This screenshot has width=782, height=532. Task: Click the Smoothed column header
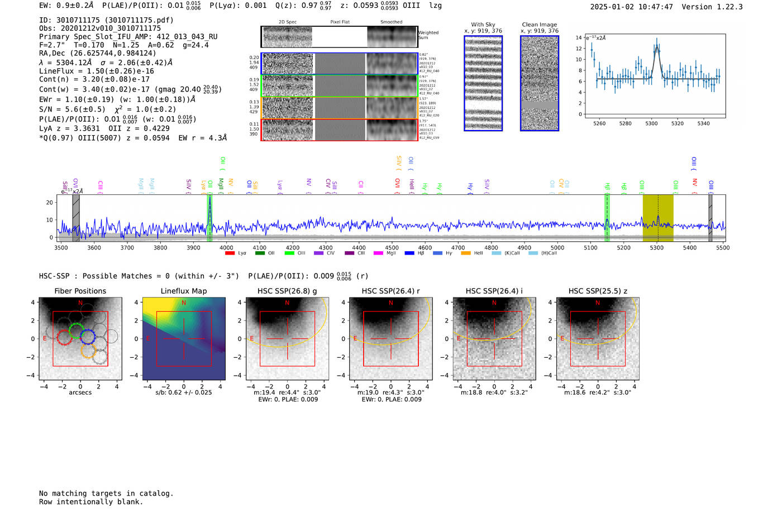[392, 22]
